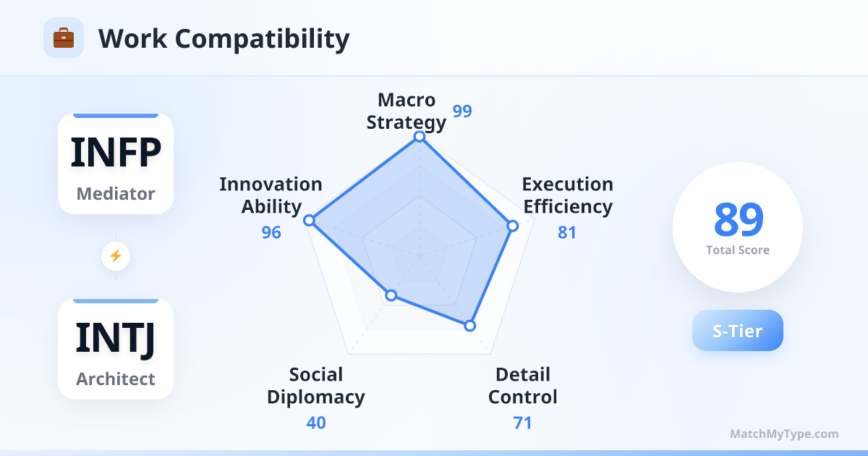Click the Macro Strategy axis label
This screenshot has height=456, width=868.
[x=407, y=111]
